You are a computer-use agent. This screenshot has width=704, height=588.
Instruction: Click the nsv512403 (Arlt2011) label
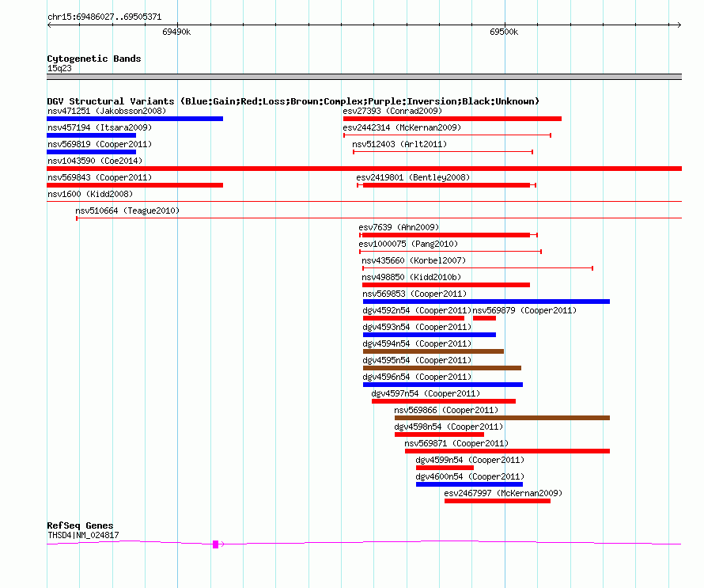click(x=399, y=144)
